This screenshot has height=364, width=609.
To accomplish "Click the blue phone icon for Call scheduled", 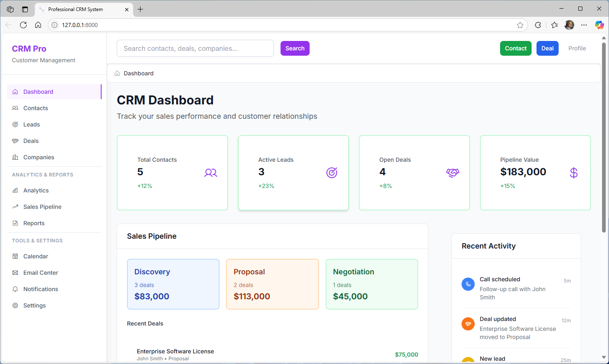I will click(x=468, y=284).
